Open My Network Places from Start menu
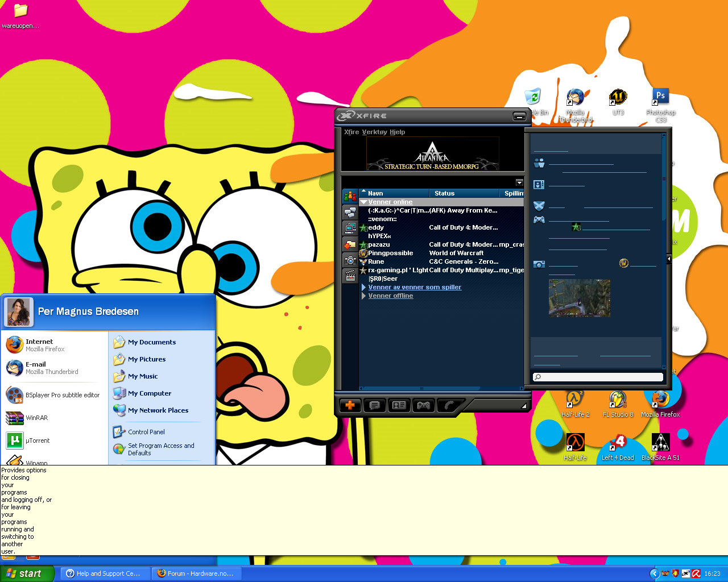The width and height of the screenshot is (728, 582). (158, 410)
